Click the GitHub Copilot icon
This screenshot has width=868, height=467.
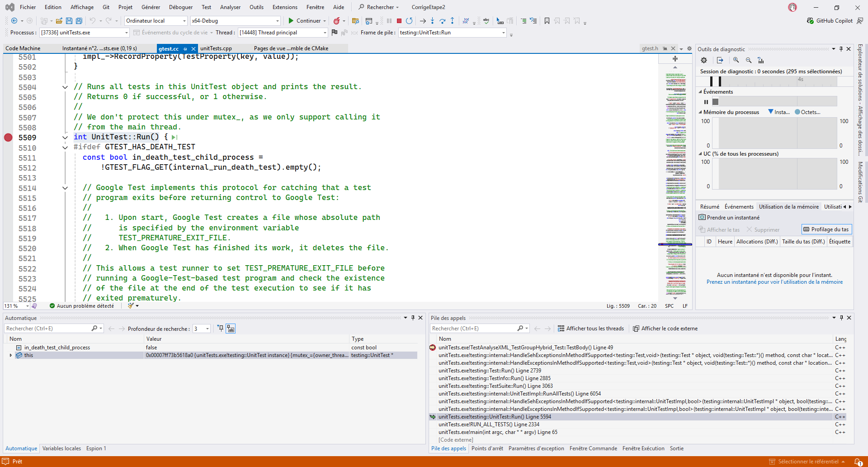(810, 21)
